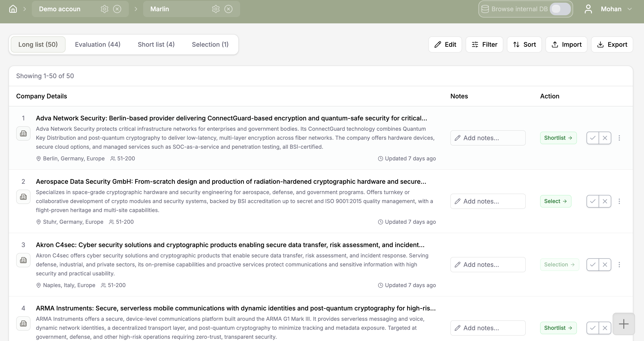Close the Marlin breadcrumb

pos(228,9)
